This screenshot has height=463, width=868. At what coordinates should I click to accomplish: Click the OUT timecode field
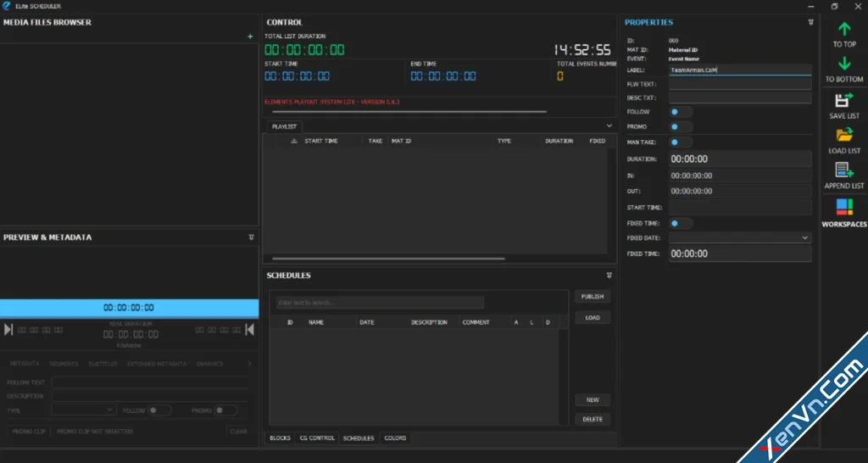(740, 191)
